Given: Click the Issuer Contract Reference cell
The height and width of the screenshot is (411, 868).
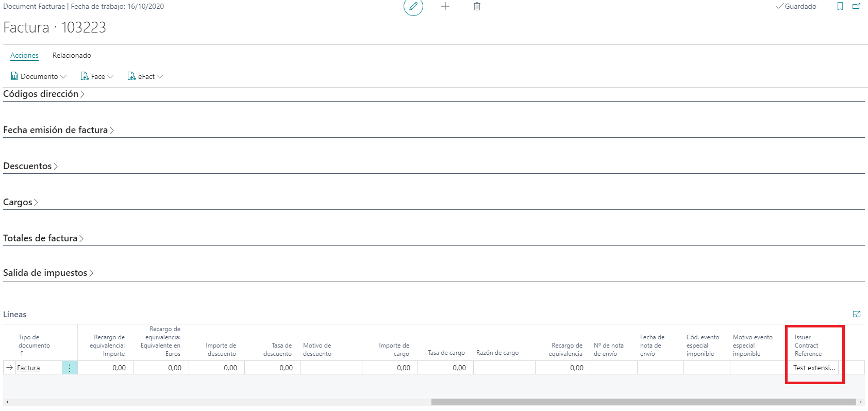Looking at the screenshot, I should (x=814, y=368).
